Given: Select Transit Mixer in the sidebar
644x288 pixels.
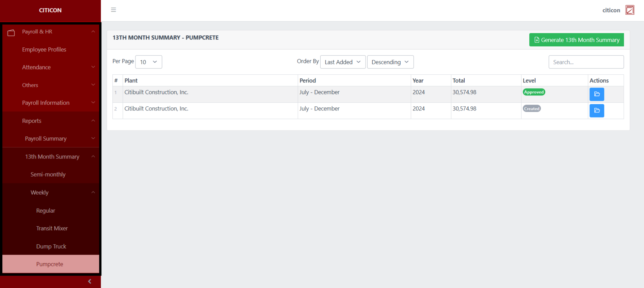Looking at the screenshot, I should pos(52,228).
